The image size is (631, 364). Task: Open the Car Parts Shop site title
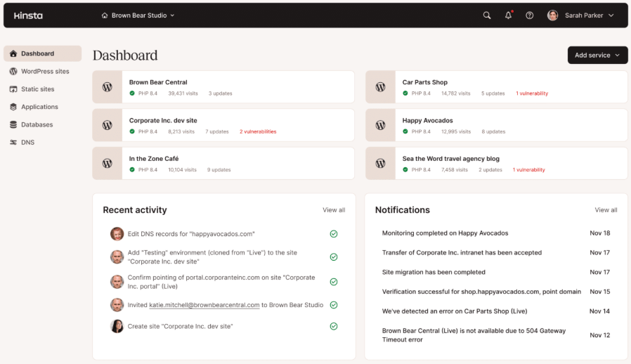424,82
